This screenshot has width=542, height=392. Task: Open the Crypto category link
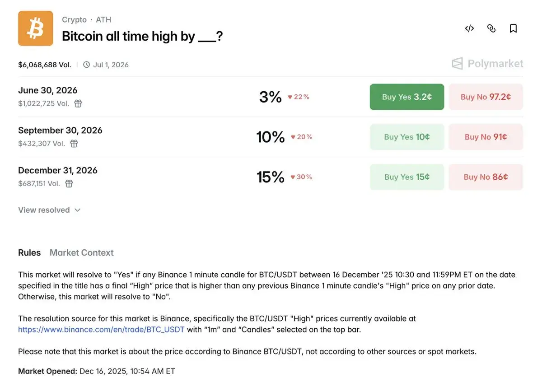pyautogui.click(x=74, y=19)
